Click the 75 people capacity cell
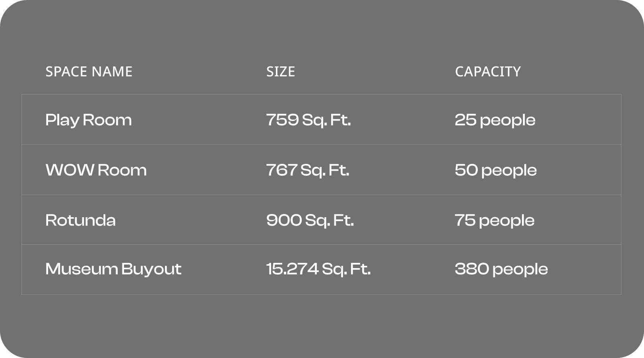The image size is (644, 358). coord(495,220)
